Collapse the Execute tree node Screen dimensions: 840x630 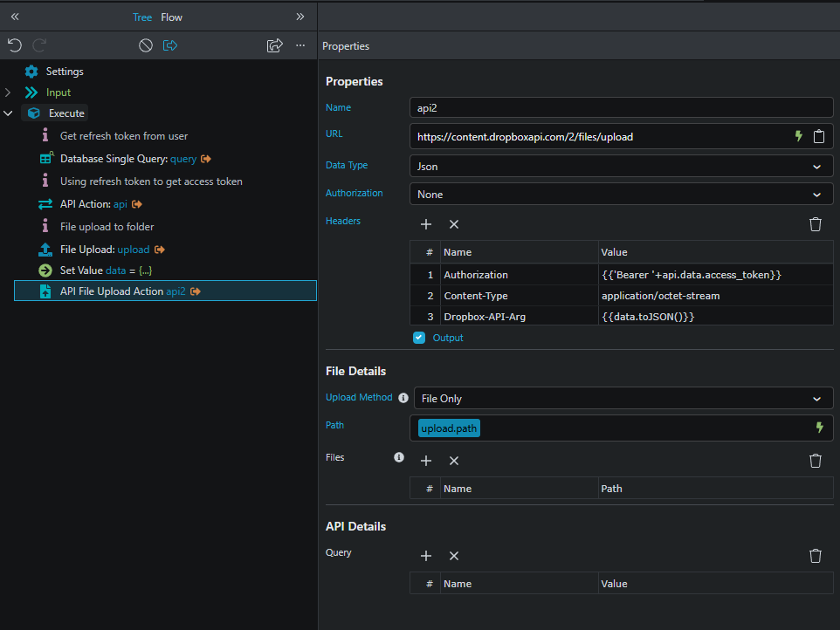click(8, 113)
